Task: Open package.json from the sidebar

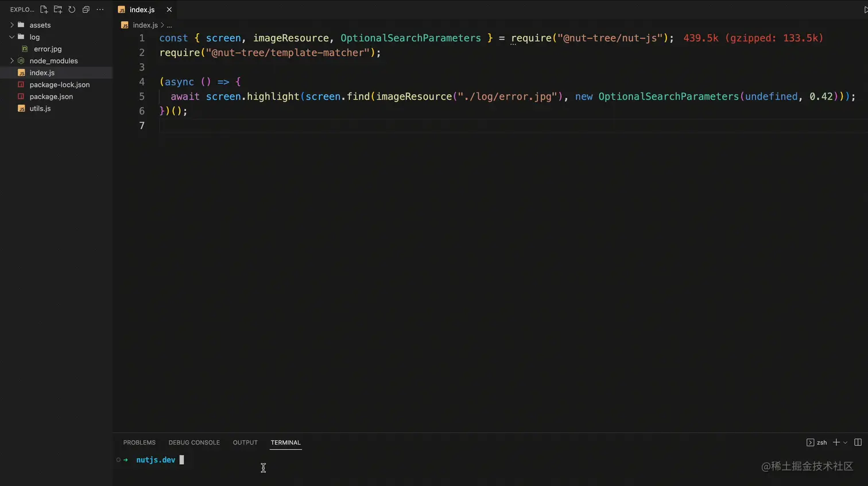Action: tap(51, 97)
